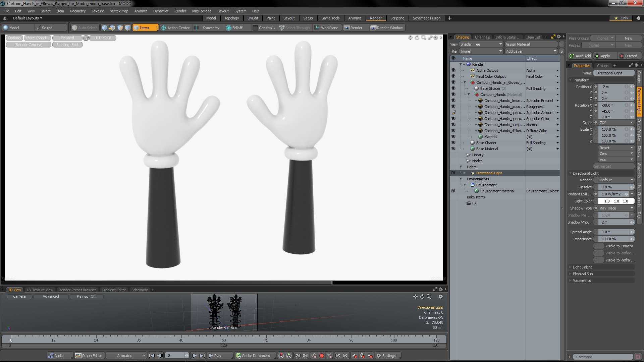Click the Audio button
Image resolution: width=644 pixels, height=362 pixels.
59,356
